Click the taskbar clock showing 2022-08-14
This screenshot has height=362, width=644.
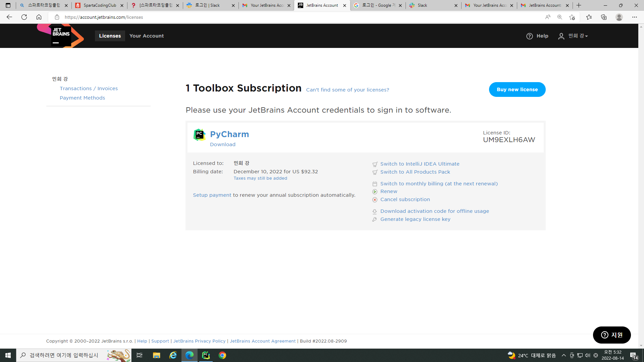click(x=612, y=355)
